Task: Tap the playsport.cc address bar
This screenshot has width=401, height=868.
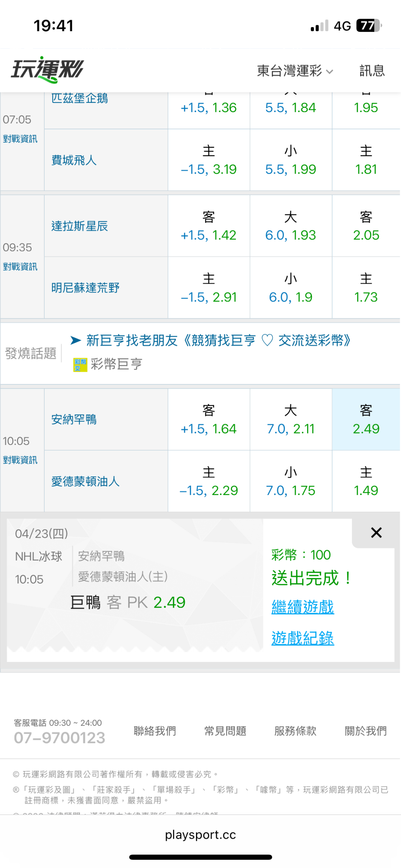Action: (x=200, y=835)
